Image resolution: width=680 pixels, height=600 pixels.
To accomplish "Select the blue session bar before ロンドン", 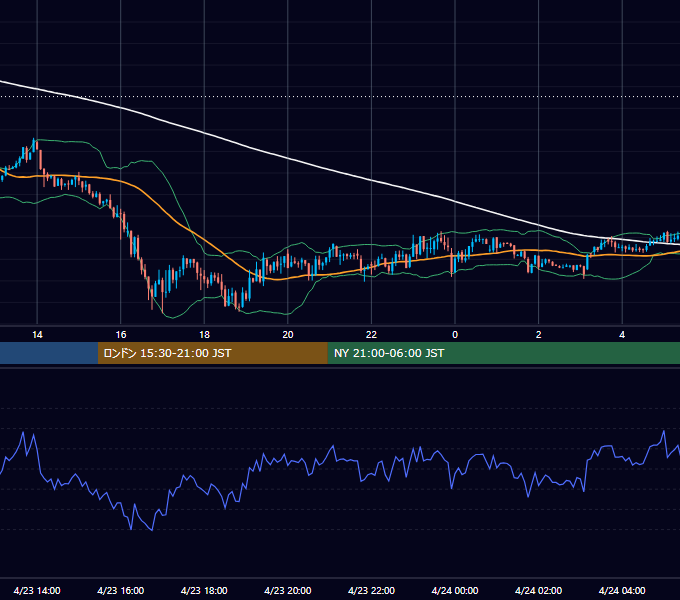I will click(49, 353).
